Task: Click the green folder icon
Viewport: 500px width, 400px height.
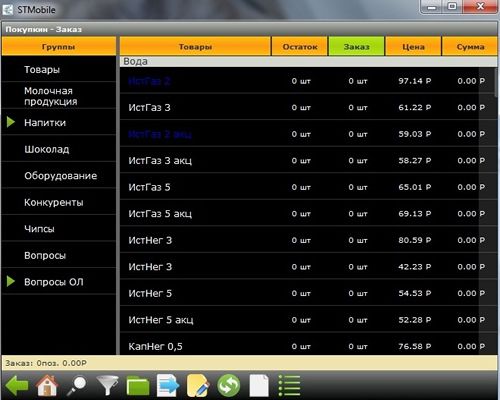Action: click(138, 386)
